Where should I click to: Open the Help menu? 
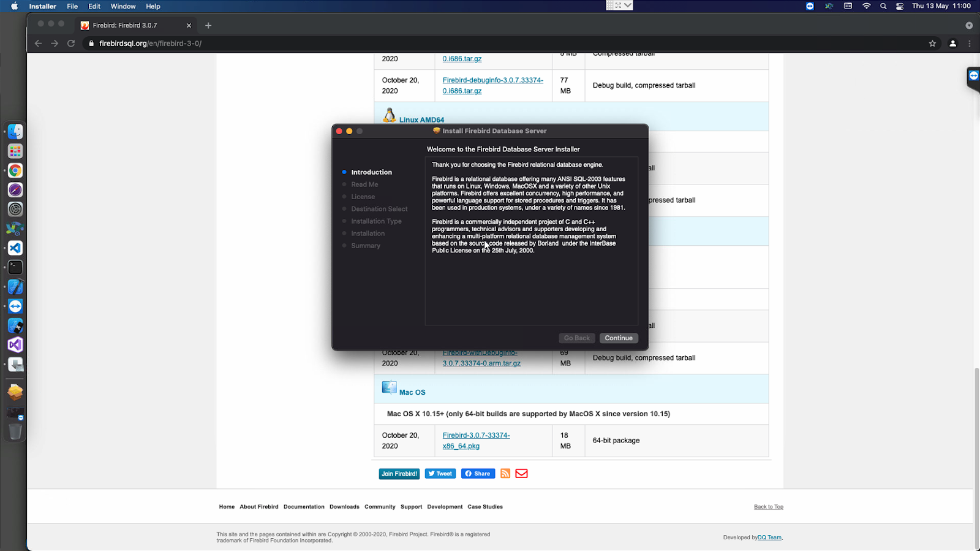(x=153, y=6)
